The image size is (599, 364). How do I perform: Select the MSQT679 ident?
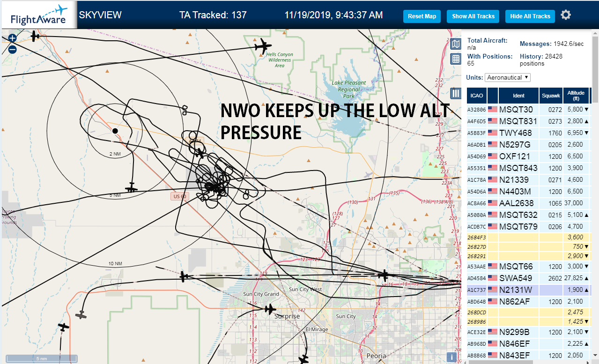tap(518, 226)
